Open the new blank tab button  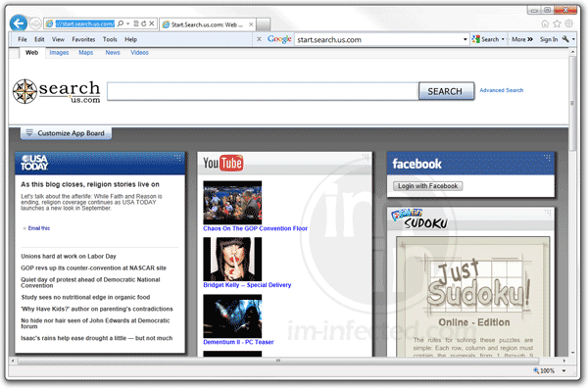(264, 24)
